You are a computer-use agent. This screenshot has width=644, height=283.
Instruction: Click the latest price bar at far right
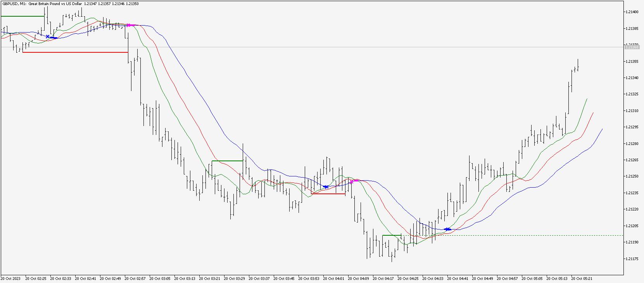click(x=578, y=65)
